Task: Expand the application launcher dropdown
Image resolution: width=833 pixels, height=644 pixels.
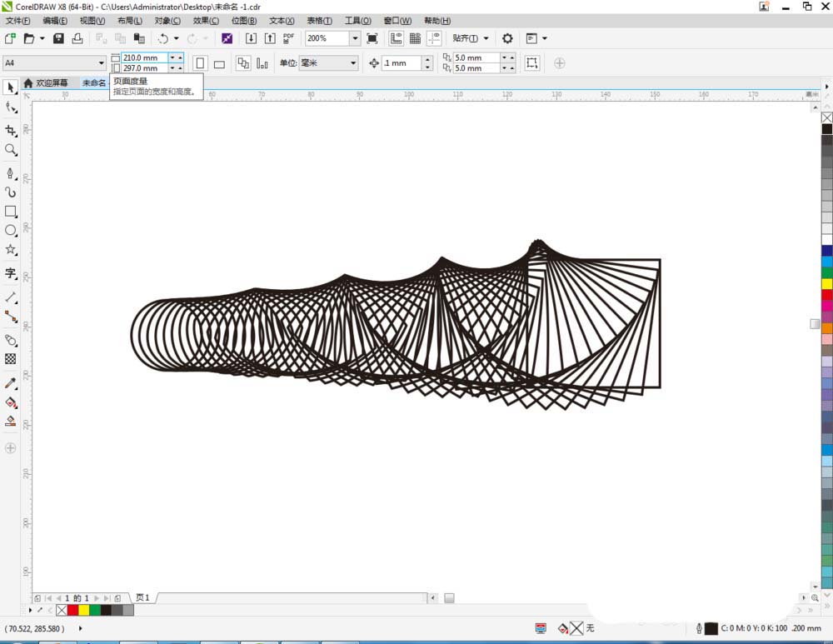Action: 545,38
